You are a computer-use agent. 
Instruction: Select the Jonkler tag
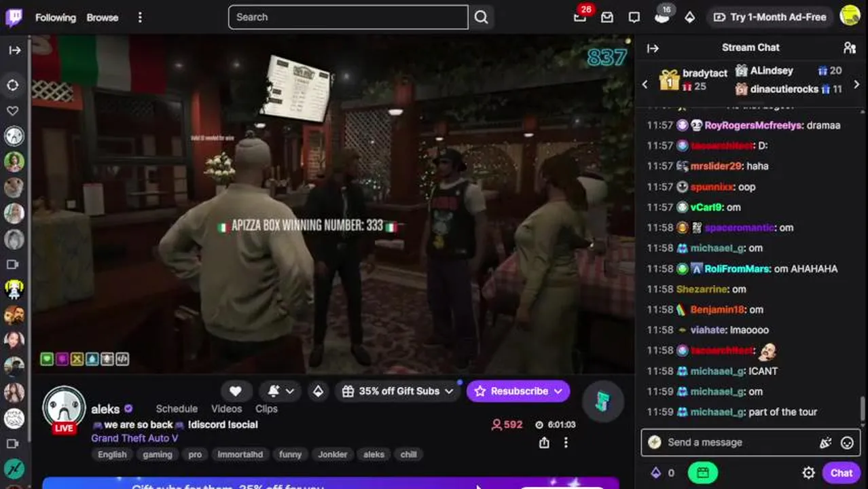[x=333, y=454]
